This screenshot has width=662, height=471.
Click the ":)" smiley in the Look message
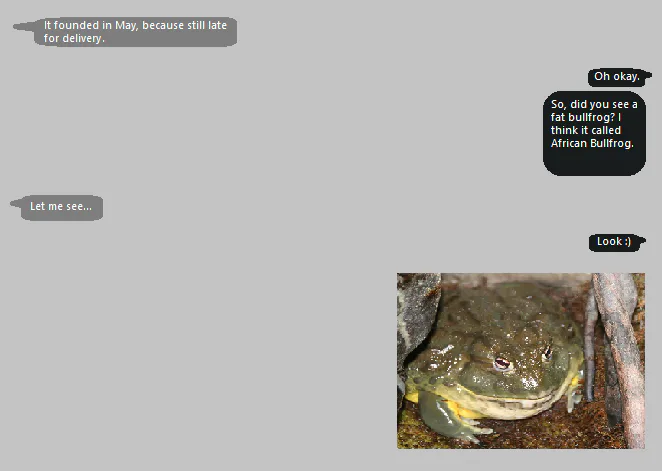(627, 241)
